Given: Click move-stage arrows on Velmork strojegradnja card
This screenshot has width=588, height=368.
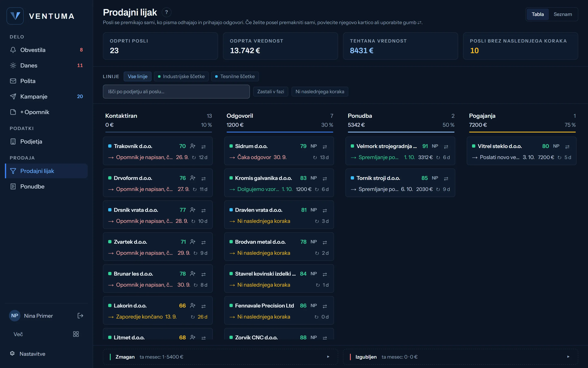Looking at the screenshot, I should [446, 147].
